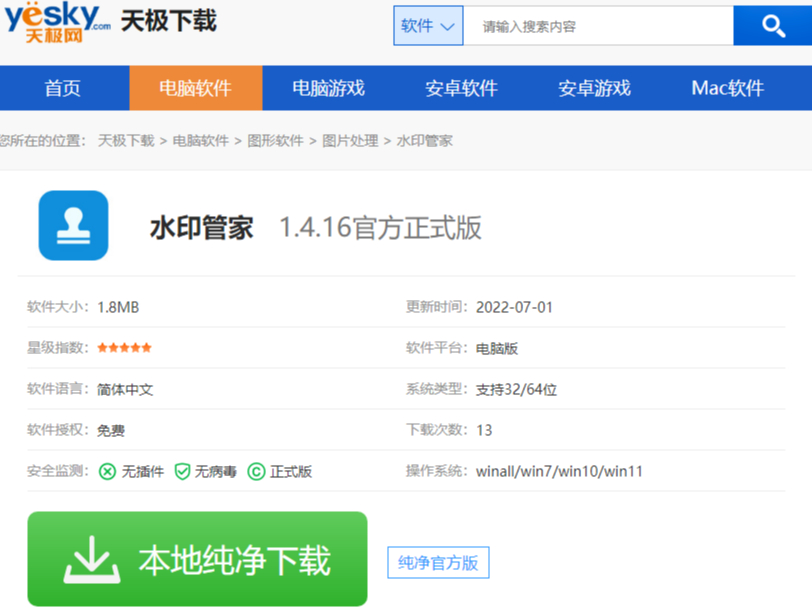812x609 pixels.
Task: Open the 软件 search category dropdown
Action: point(428,26)
